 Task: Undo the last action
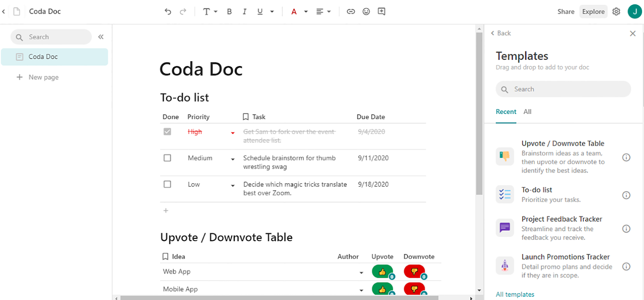(168, 12)
